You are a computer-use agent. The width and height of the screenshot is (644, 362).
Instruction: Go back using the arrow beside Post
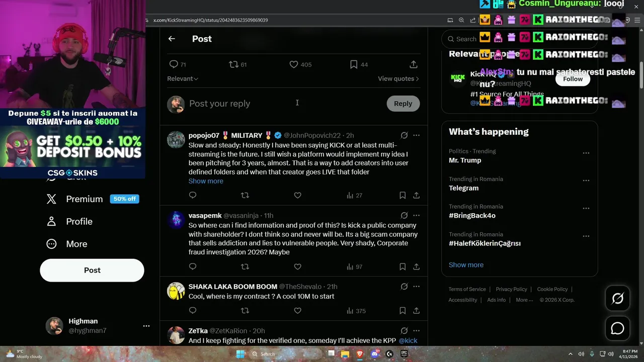(x=172, y=39)
